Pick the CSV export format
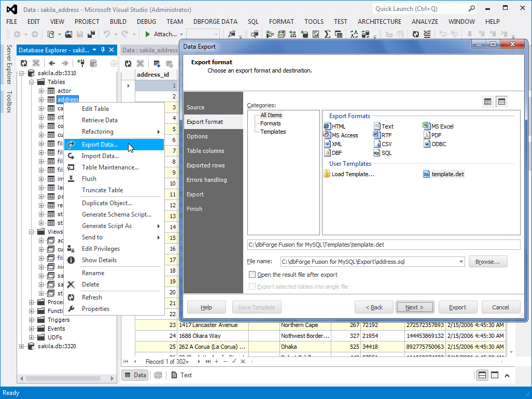Image resolution: width=532 pixels, height=399 pixels. click(x=382, y=144)
